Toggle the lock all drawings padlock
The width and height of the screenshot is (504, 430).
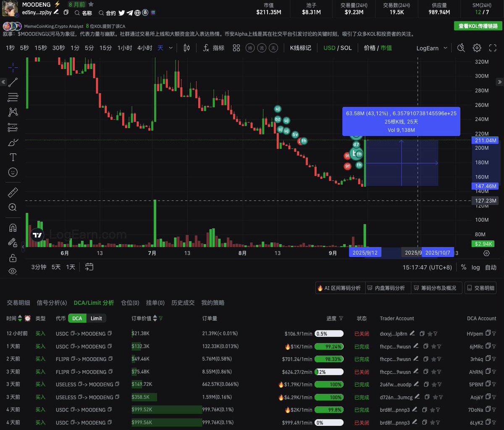tap(13, 257)
